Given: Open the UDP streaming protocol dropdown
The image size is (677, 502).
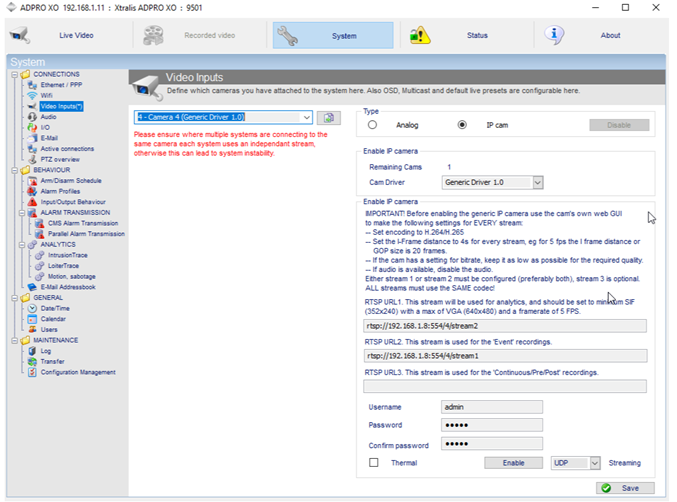Looking at the screenshot, I should pos(595,463).
